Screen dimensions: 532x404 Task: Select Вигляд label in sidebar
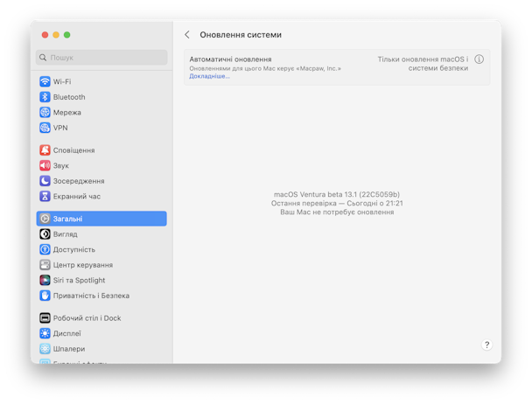tap(65, 234)
